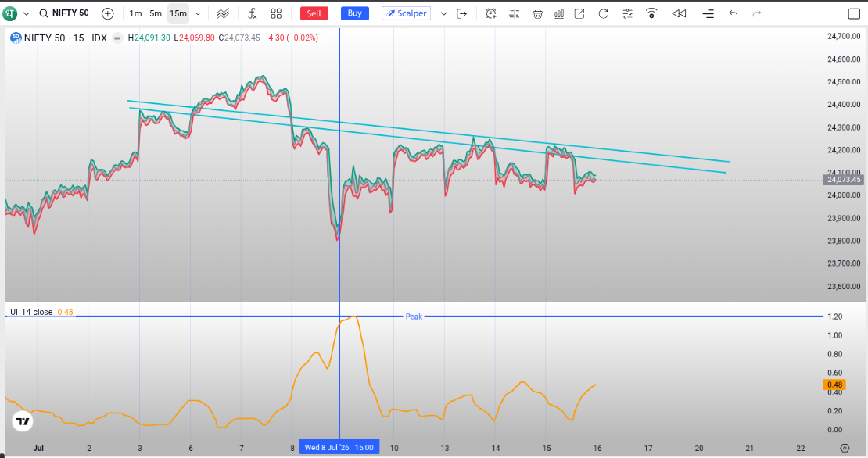The height and width of the screenshot is (458, 868).
Task: Select the 5m timeframe
Action: [x=156, y=13]
